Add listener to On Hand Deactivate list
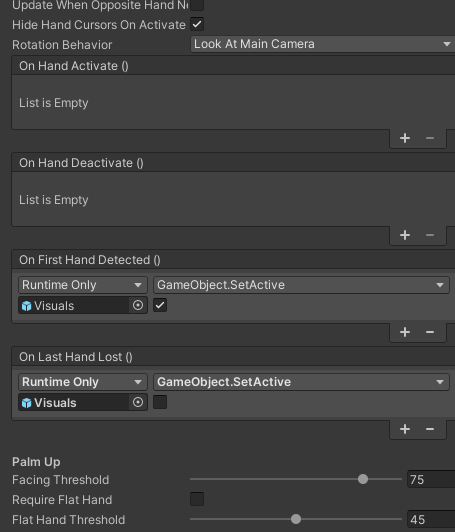455x532 pixels. click(x=405, y=235)
